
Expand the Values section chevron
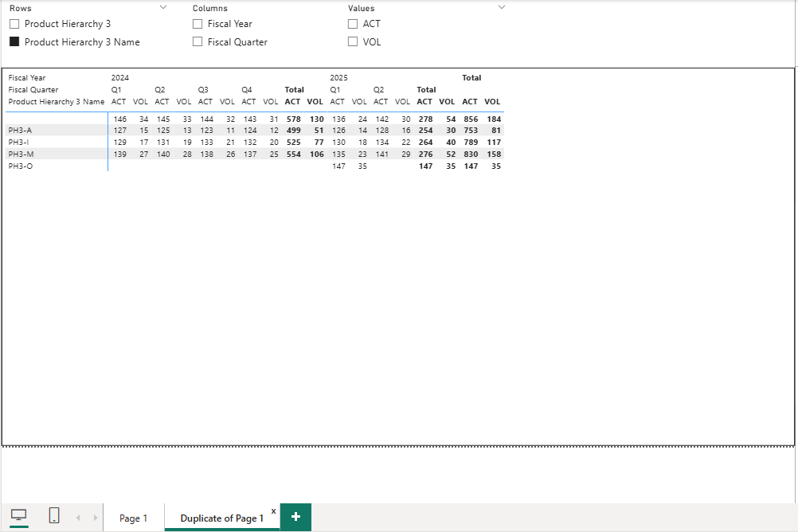click(x=502, y=7)
